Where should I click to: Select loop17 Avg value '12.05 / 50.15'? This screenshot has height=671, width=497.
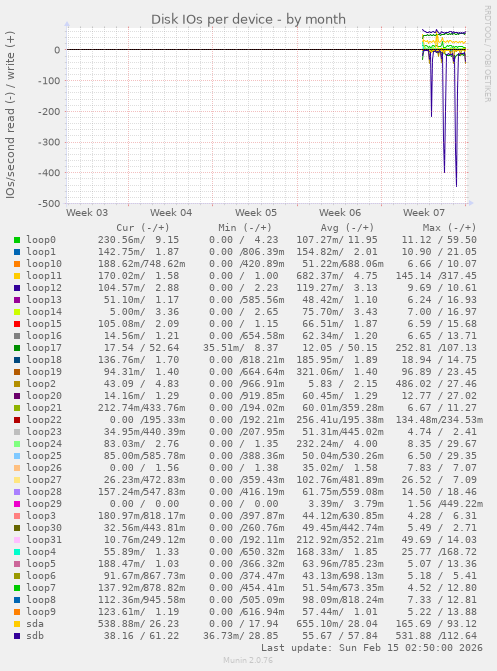(340, 347)
